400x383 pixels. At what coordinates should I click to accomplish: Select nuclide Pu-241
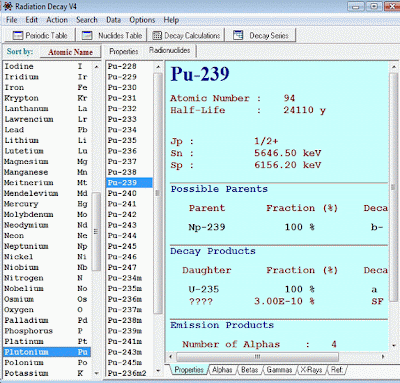pos(129,204)
